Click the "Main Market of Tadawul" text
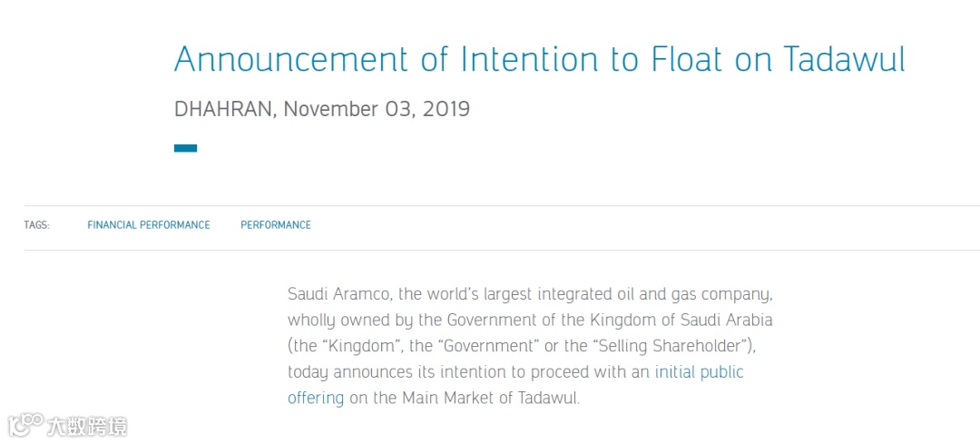980x444 pixels. pos(489,398)
